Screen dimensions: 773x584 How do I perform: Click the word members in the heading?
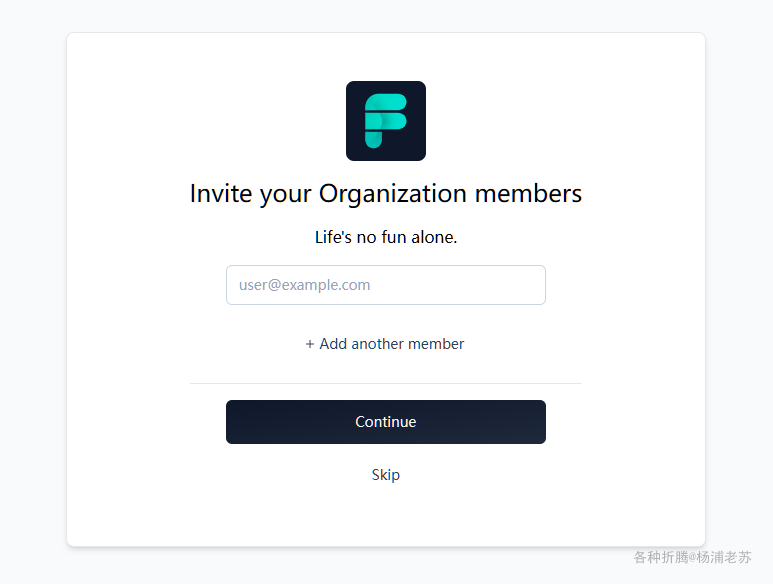(528, 193)
